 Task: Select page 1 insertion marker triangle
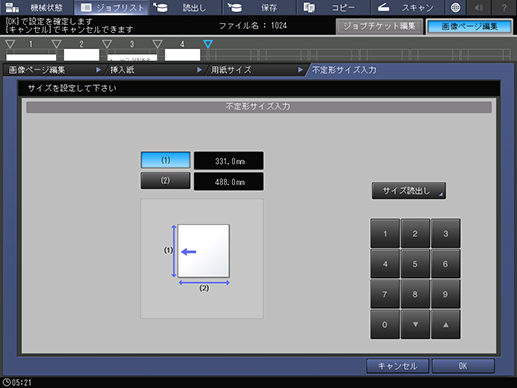(x=10, y=44)
